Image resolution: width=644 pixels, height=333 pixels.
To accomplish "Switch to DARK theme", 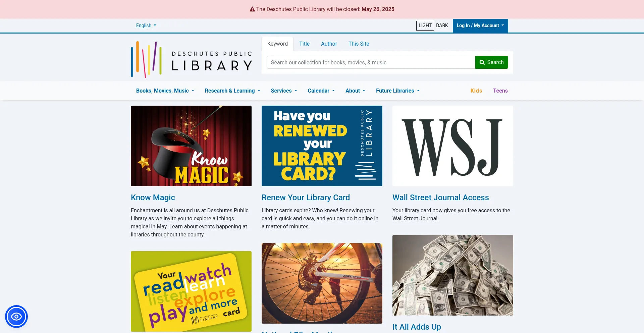I will [x=442, y=25].
